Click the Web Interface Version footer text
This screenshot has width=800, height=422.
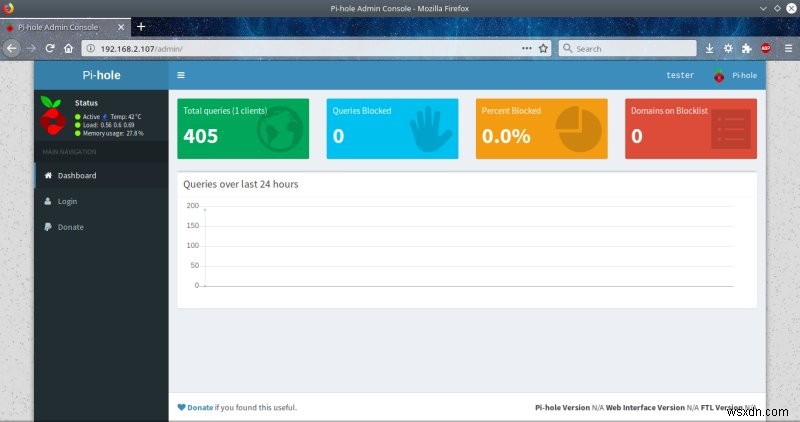(645, 407)
